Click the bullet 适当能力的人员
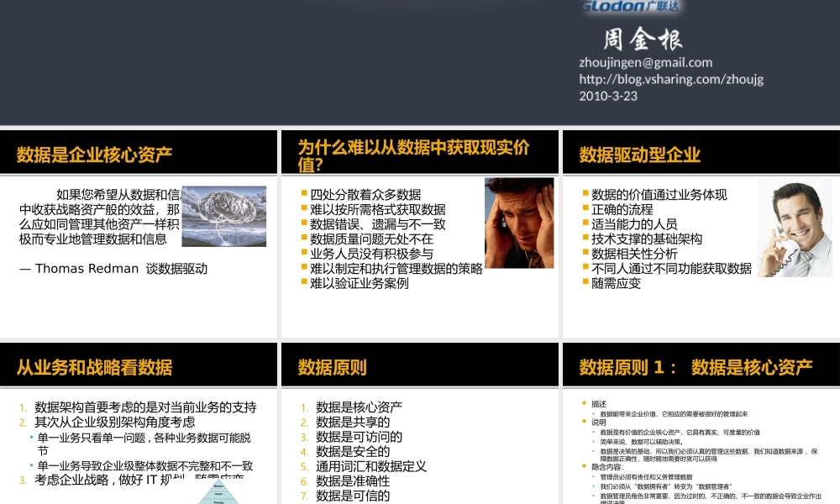This screenshot has width=840, height=504. [634, 224]
